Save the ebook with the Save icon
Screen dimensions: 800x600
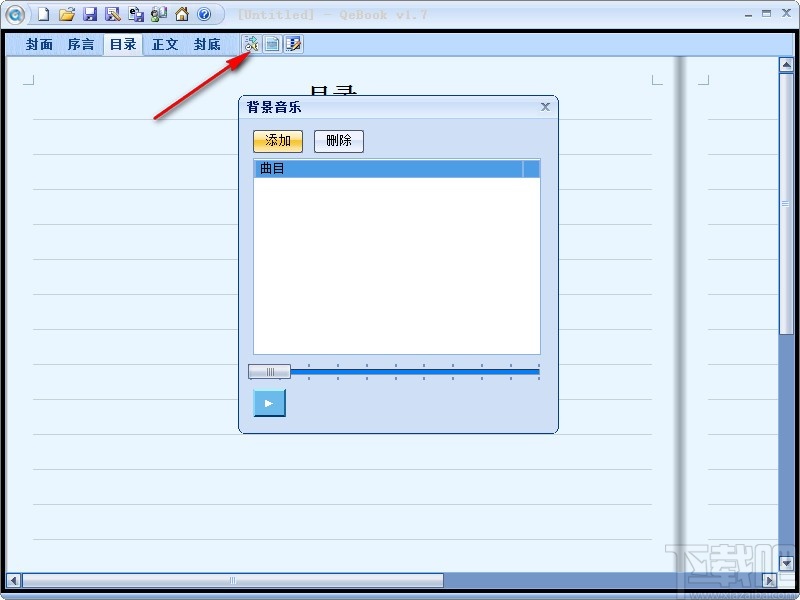pos(91,14)
